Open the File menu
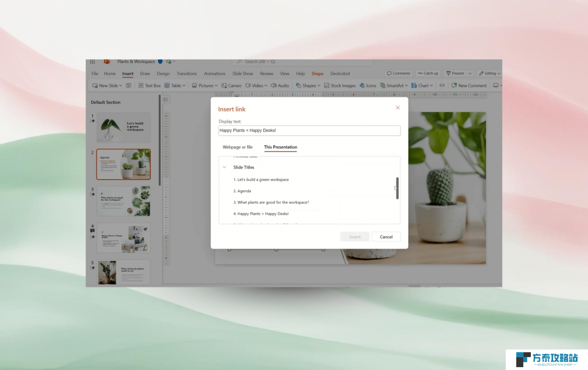The height and width of the screenshot is (370, 588). point(95,74)
